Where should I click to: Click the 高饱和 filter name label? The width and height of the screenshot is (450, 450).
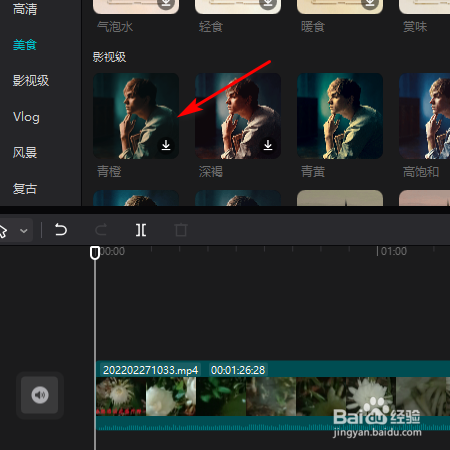tap(421, 172)
